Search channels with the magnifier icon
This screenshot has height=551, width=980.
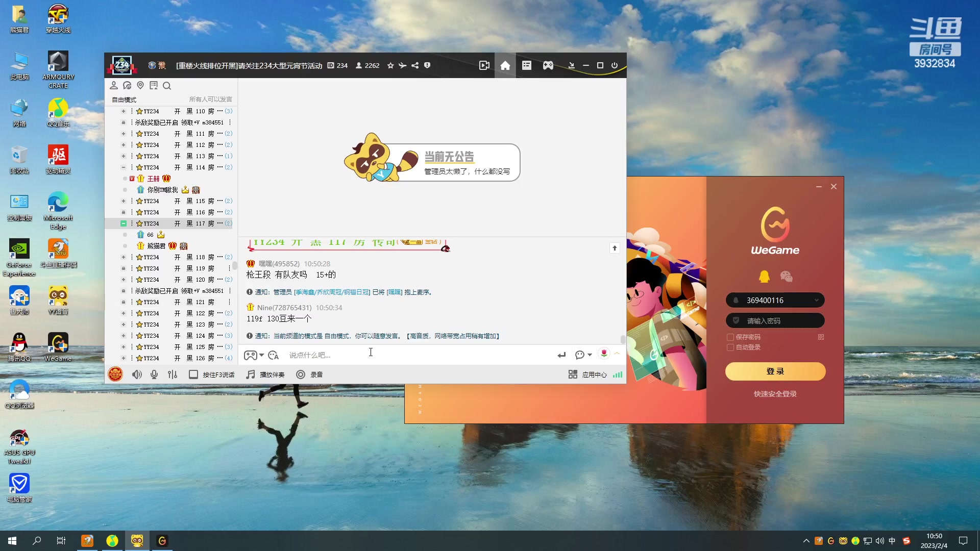coord(167,86)
